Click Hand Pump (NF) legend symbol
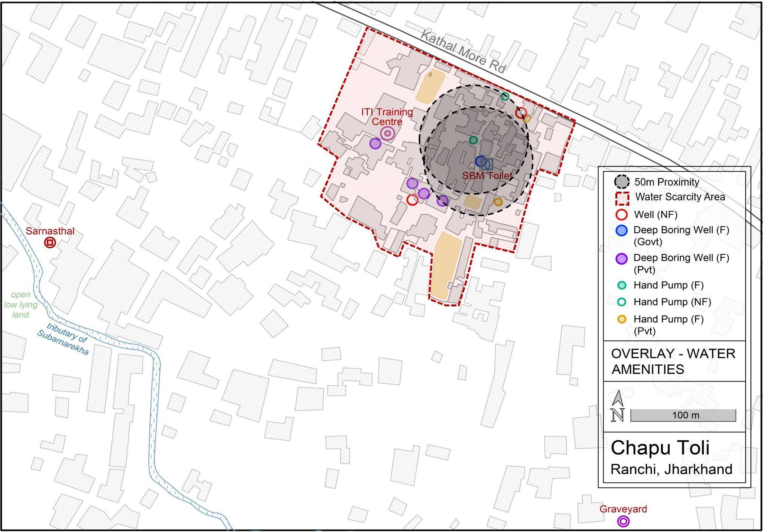763x532 pixels. click(621, 302)
